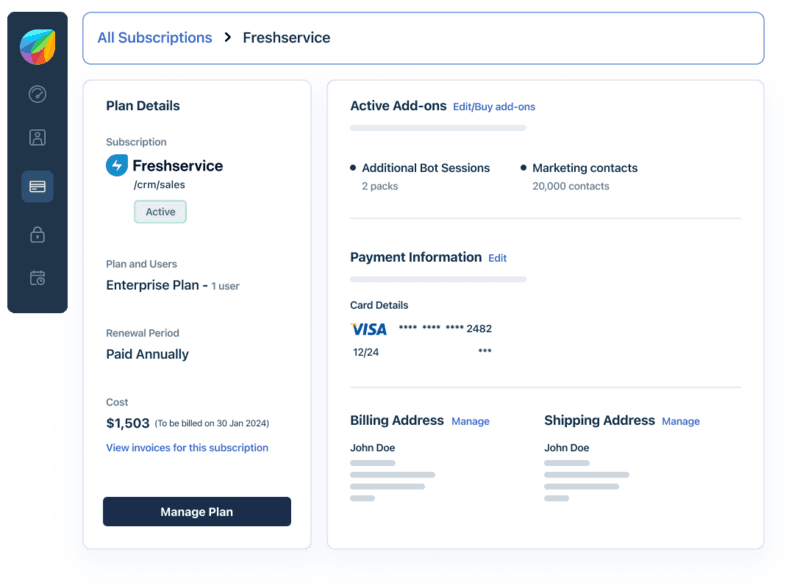The image size is (800, 588).
Task: Click the Marketing contacts add-on
Action: 585,168
